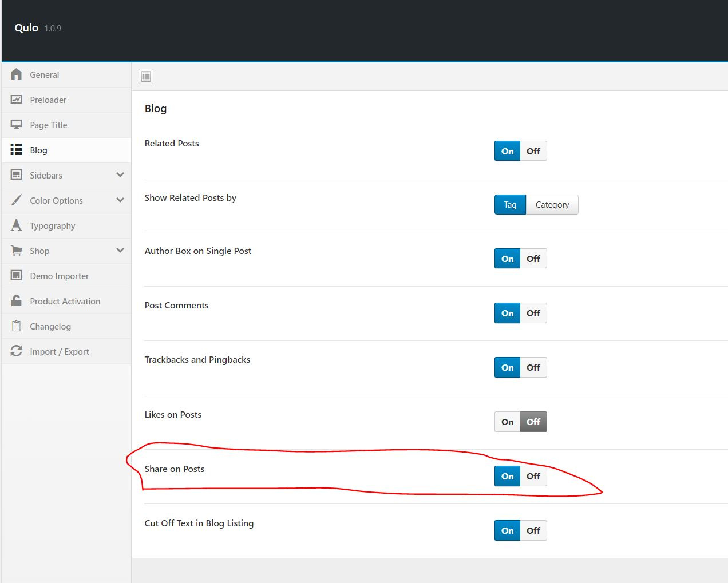
Task: Disable Author Box on Single Post
Action: point(533,259)
